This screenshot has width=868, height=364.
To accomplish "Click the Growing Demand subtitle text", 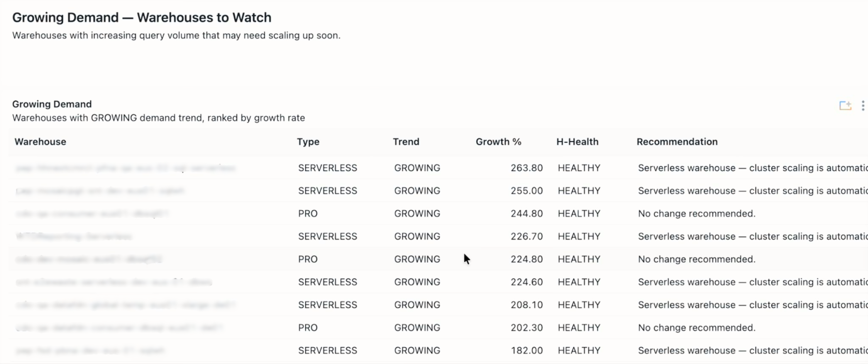I will [x=158, y=118].
